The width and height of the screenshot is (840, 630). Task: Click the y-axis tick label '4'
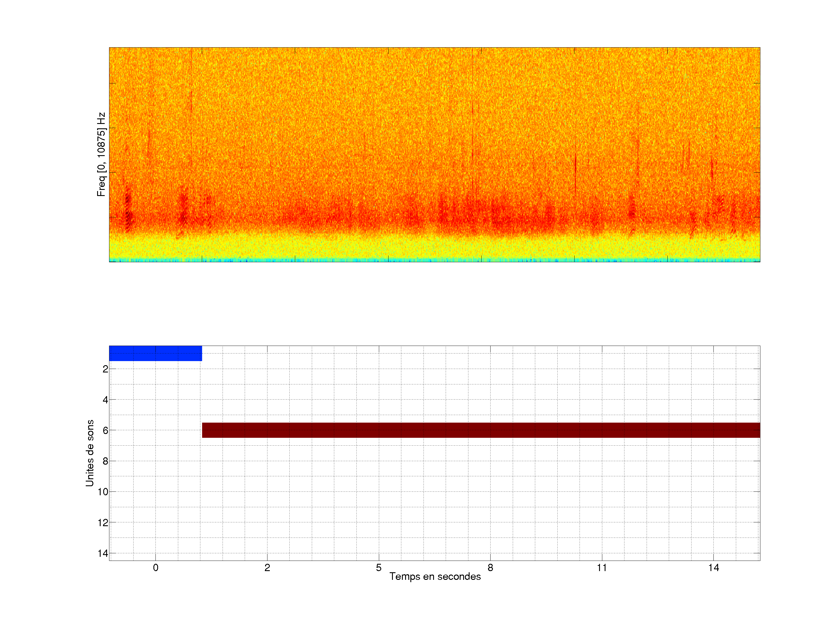click(x=105, y=400)
